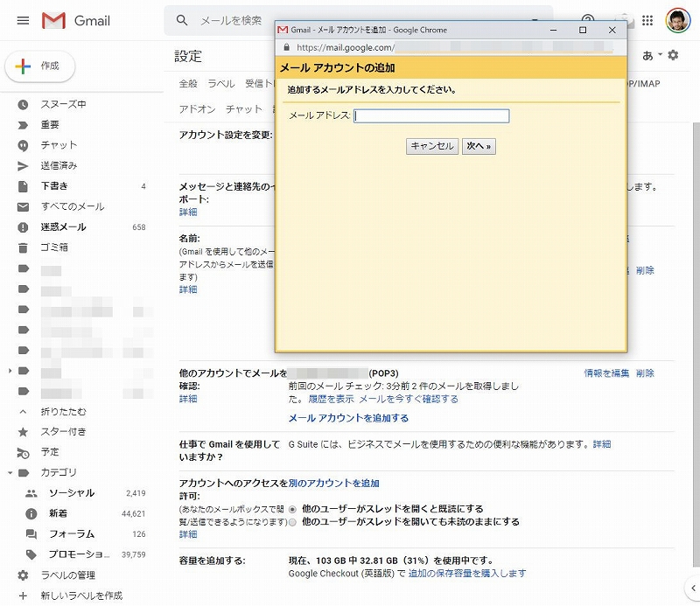Screen dimensions: 700x606
Task: Open the Gmail main menu hamburger icon
Action: 23,20
